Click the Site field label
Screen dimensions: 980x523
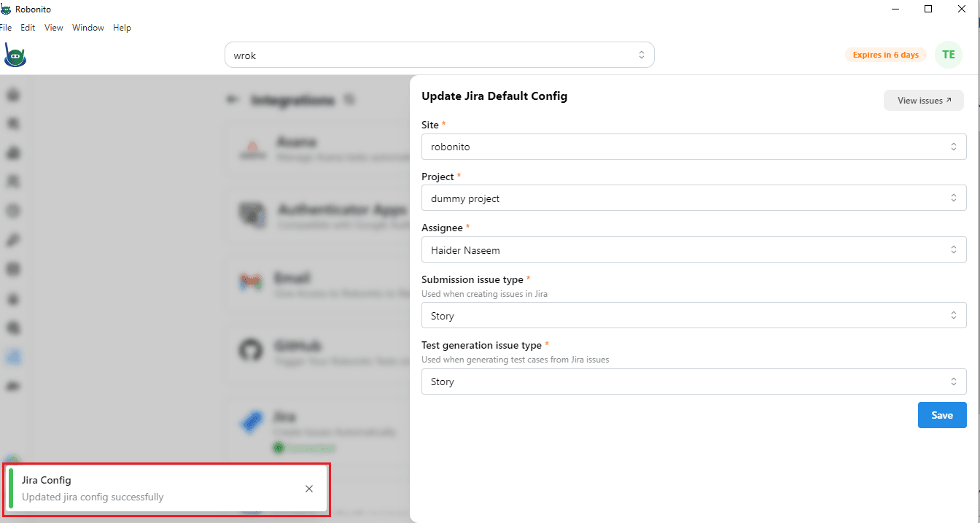click(430, 125)
